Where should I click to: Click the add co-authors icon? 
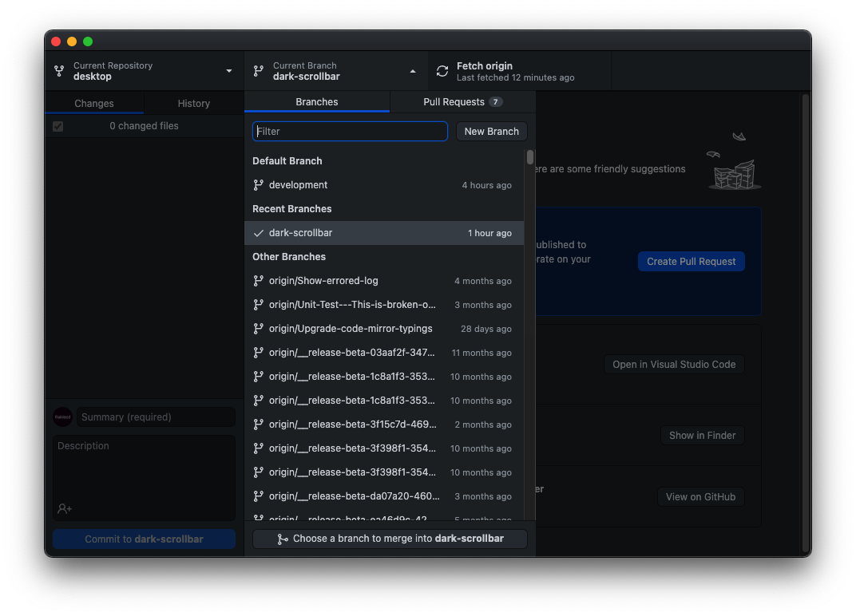[x=65, y=508]
